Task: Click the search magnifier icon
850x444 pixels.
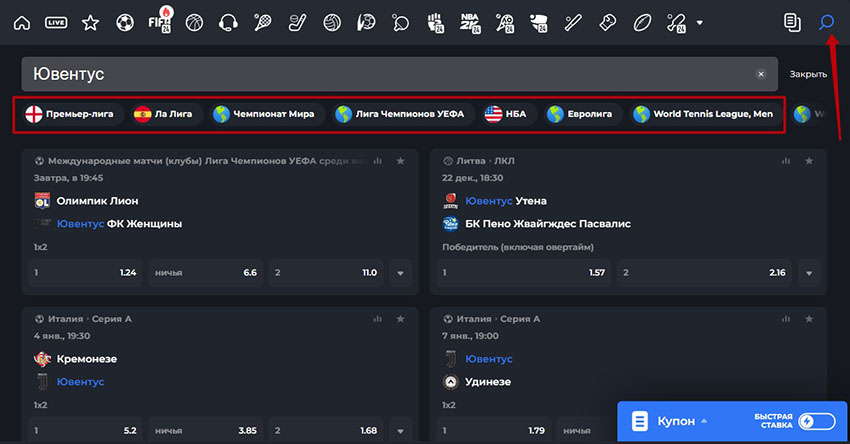Action: tap(826, 23)
